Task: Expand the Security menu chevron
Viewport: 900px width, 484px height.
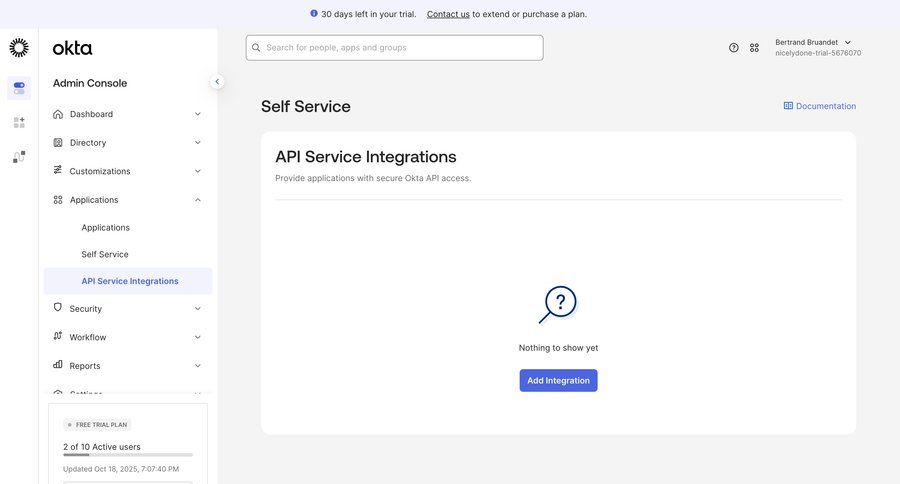Action: point(197,308)
